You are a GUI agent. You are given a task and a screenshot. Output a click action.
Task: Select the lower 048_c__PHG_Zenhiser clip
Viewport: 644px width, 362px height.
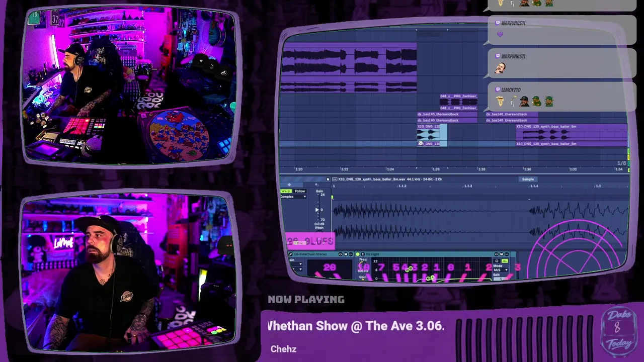(x=458, y=108)
